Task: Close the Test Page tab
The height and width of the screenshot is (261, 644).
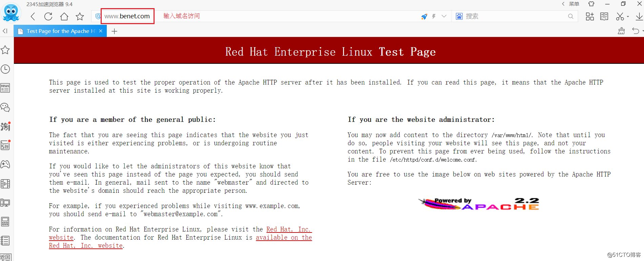Action: (x=101, y=31)
